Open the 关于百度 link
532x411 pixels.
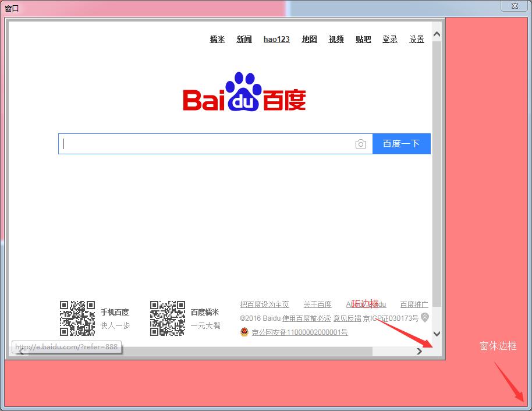click(318, 304)
